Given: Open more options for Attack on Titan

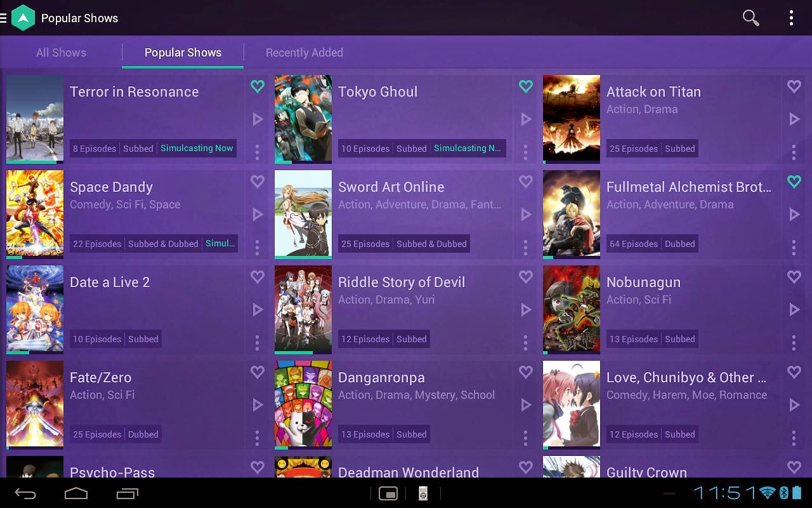Looking at the screenshot, I should tap(794, 152).
